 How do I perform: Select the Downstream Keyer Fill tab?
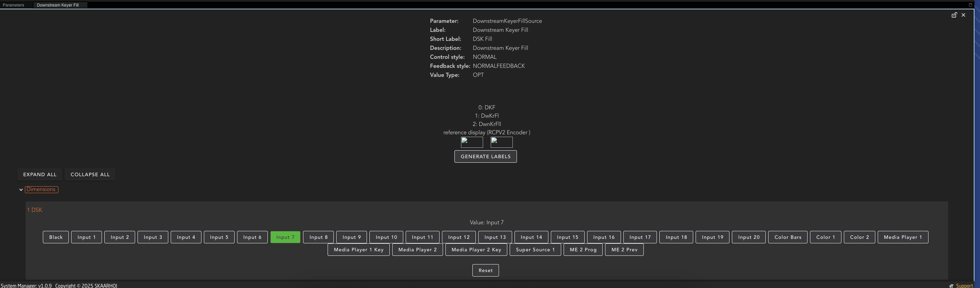point(58,5)
